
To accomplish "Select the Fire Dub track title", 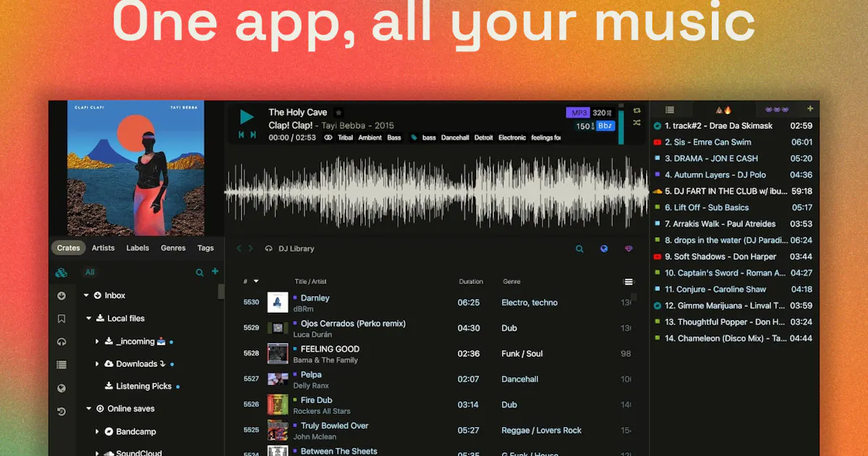I will 316,400.
